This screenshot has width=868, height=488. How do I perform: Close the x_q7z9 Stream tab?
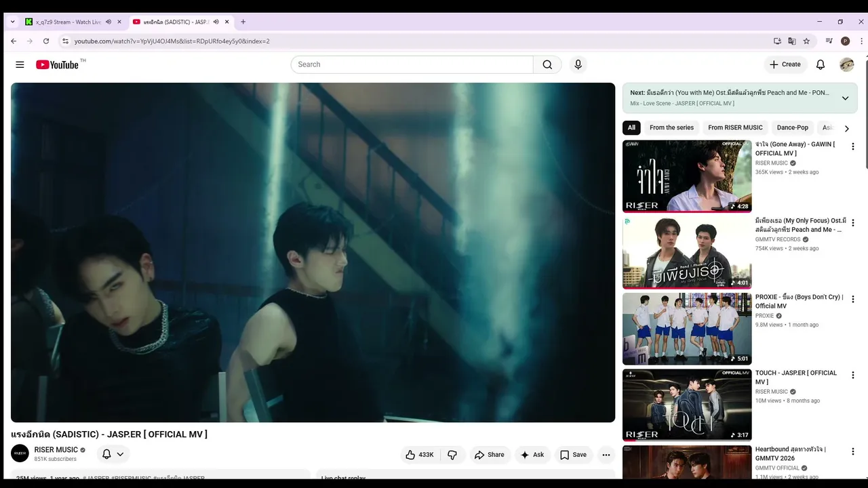point(119,22)
